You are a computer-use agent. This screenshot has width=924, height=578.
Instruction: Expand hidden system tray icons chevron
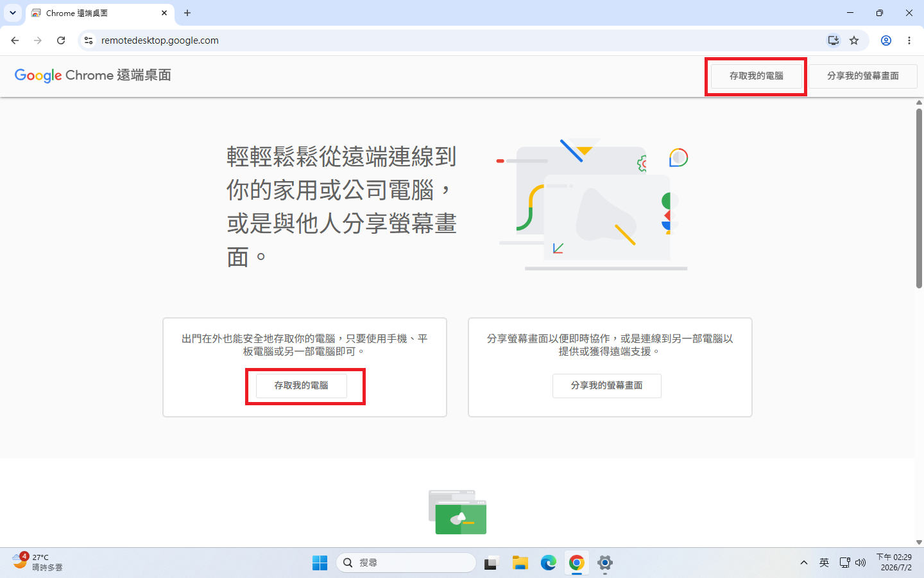[803, 563]
